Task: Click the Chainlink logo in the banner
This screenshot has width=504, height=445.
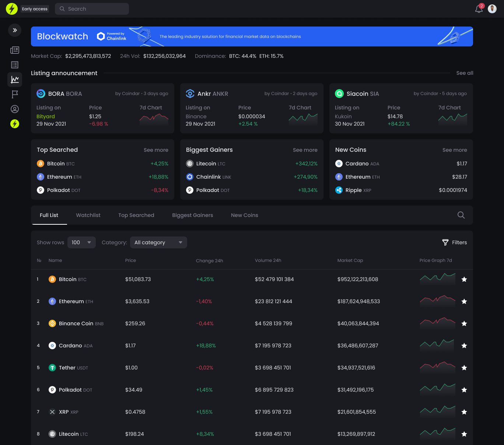Action: [x=112, y=36]
